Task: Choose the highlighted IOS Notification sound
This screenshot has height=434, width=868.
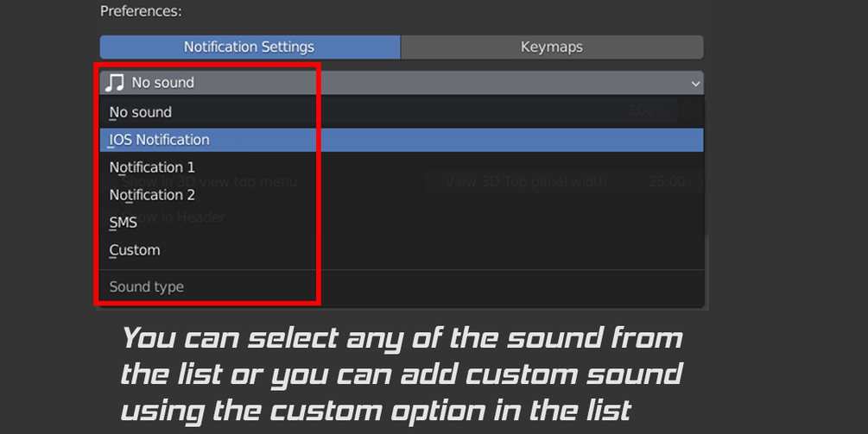Action: (x=160, y=140)
